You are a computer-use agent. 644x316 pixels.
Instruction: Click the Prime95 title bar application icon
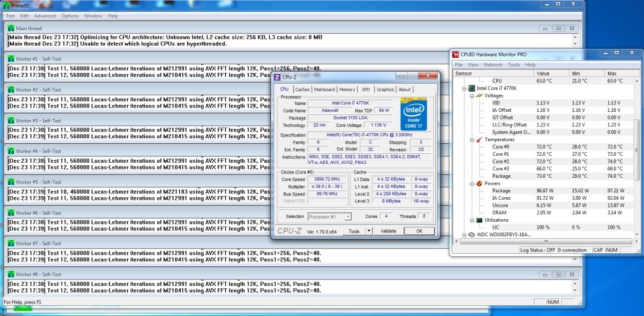pos(5,5)
